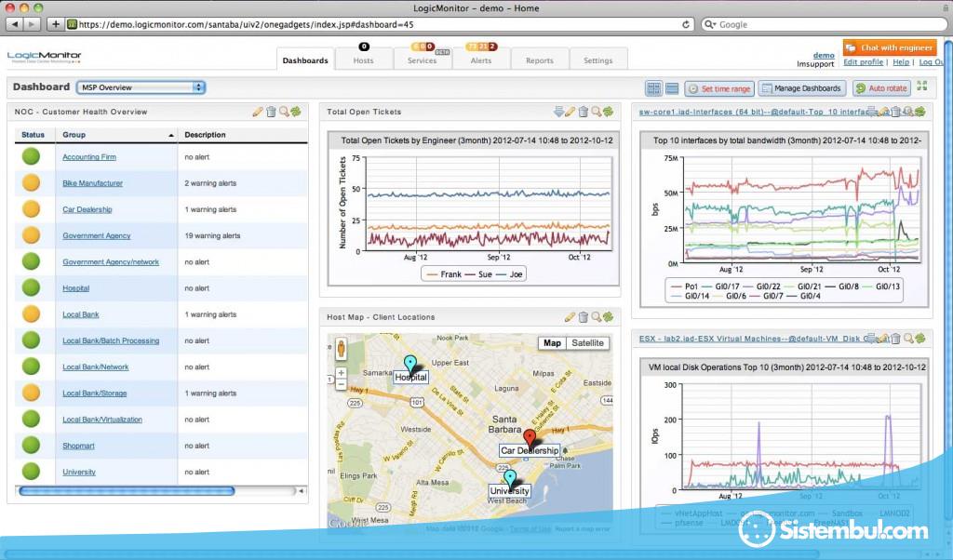This screenshot has width=953, height=560.
Task: Click the Hospital map pin
Action: [x=410, y=364]
